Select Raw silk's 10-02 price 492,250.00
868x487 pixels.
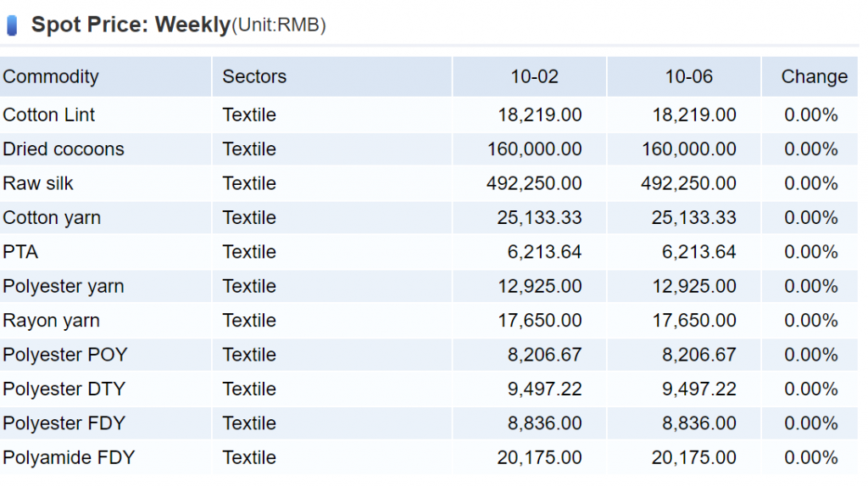tap(534, 183)
